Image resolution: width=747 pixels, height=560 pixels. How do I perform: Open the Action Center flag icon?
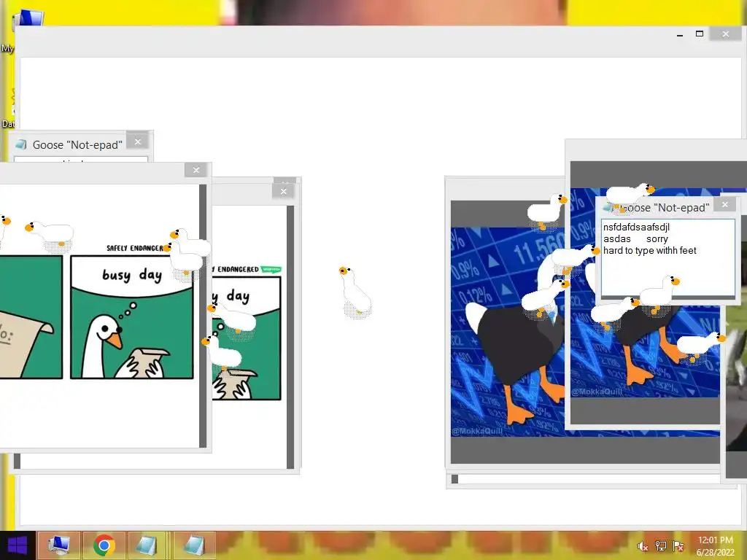click(x=678, y=545)
